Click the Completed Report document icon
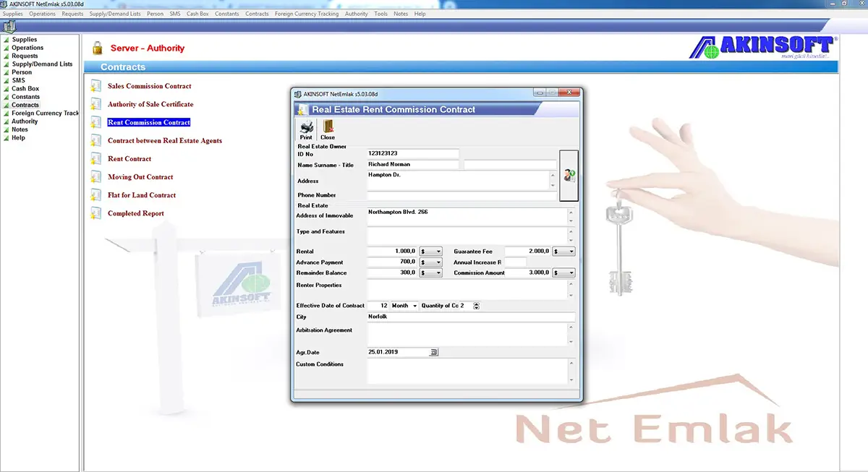The image size is (868, 472). pyautogui.click(x=95, y=213)
